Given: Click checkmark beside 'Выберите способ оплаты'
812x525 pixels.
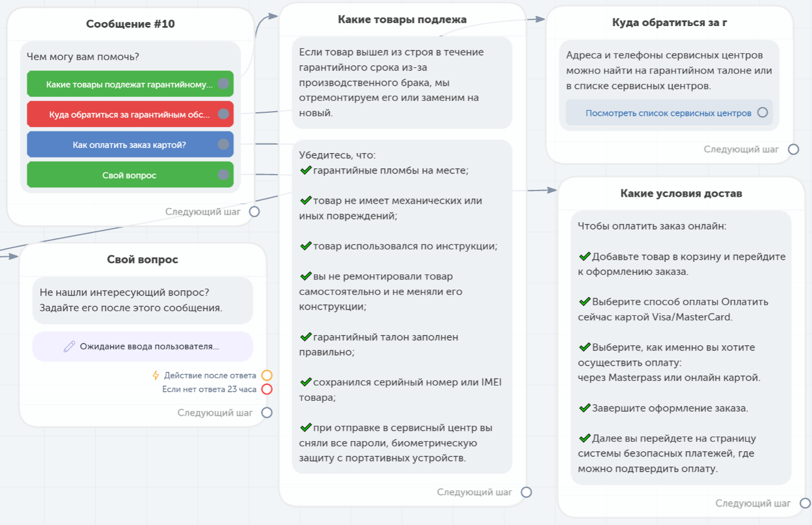Looking at the screenshot, I should point(585,302).
